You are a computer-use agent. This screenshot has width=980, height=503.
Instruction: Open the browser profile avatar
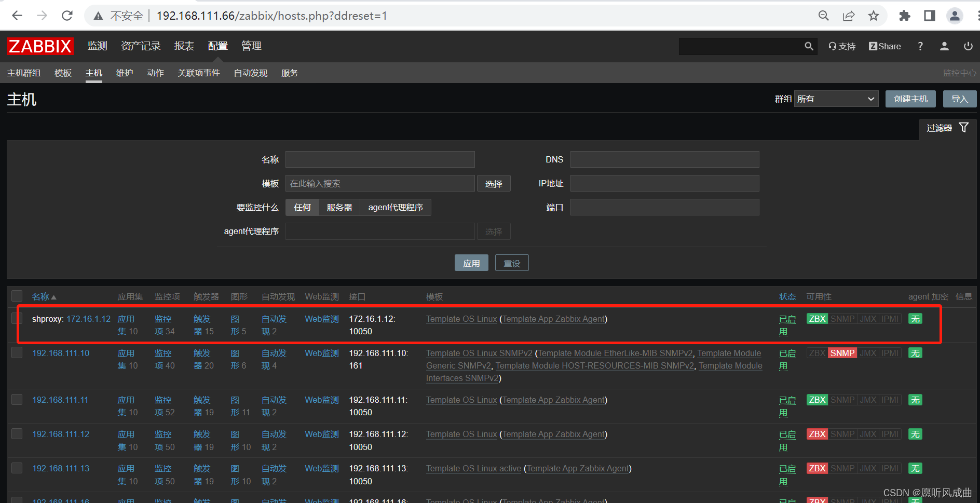(955, 16)
